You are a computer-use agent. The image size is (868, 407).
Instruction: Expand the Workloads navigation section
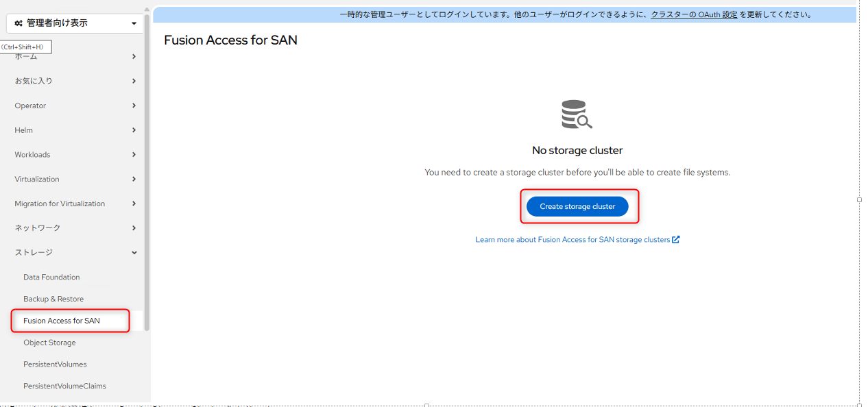[75, 155]
